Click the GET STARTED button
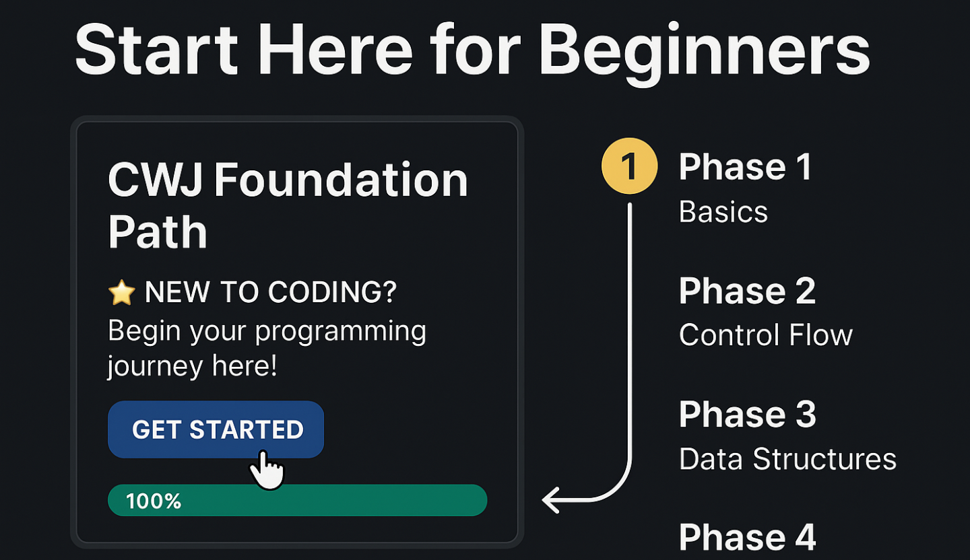 click(216, 429)
